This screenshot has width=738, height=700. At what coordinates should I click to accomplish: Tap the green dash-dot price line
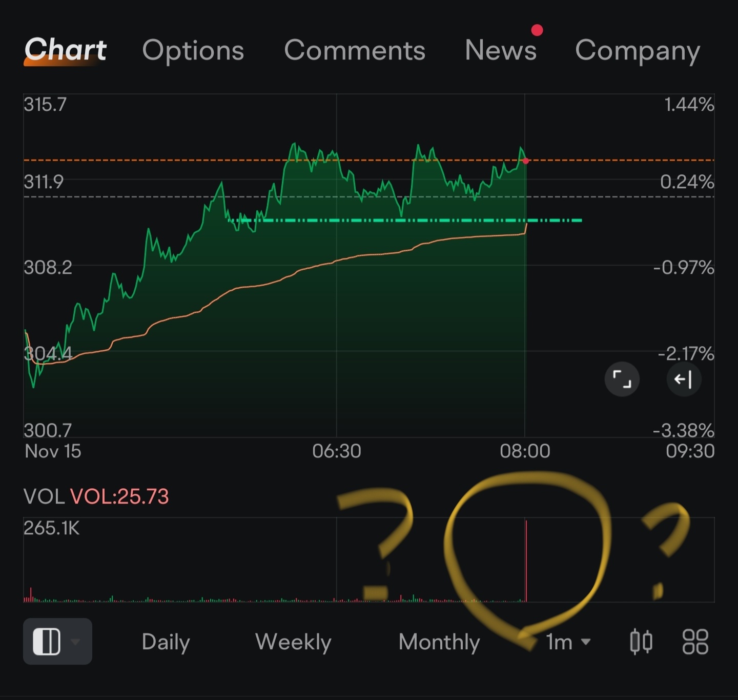405,221
